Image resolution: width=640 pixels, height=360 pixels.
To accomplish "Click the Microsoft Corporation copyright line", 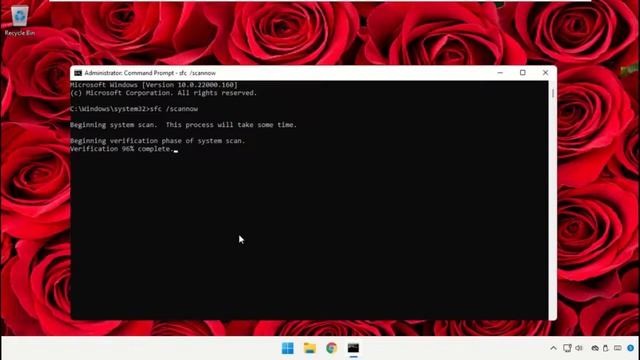I will [x=163, y=93].
